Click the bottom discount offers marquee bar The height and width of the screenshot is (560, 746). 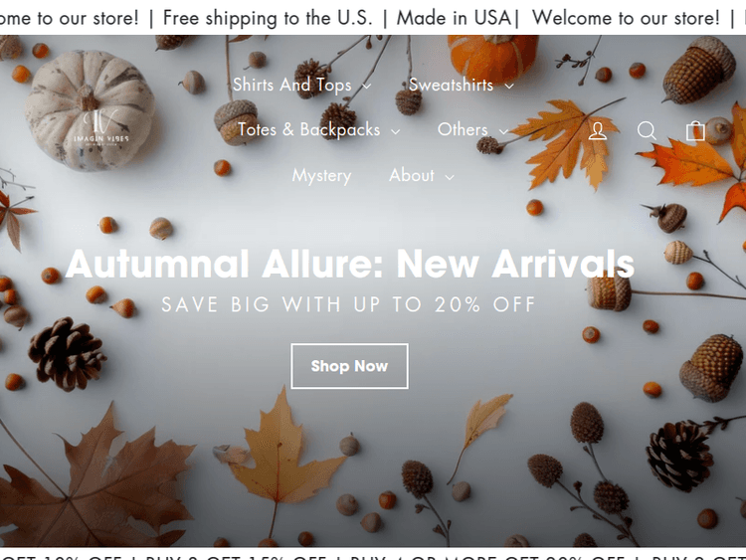coord(373,554)
